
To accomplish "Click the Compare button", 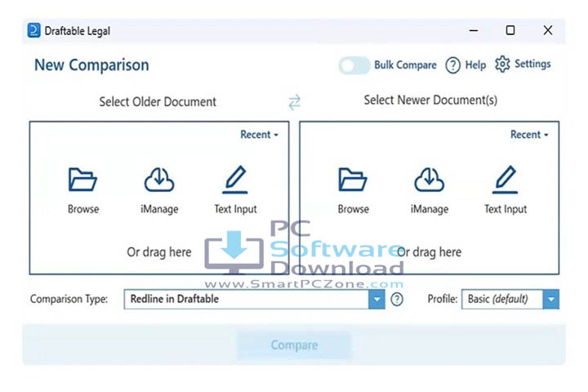I will click(x=294, y=345).
